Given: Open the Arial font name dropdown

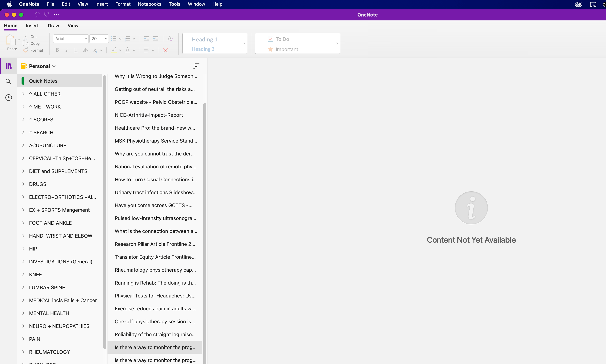Looking at the screenshot, I should point(71,39).
